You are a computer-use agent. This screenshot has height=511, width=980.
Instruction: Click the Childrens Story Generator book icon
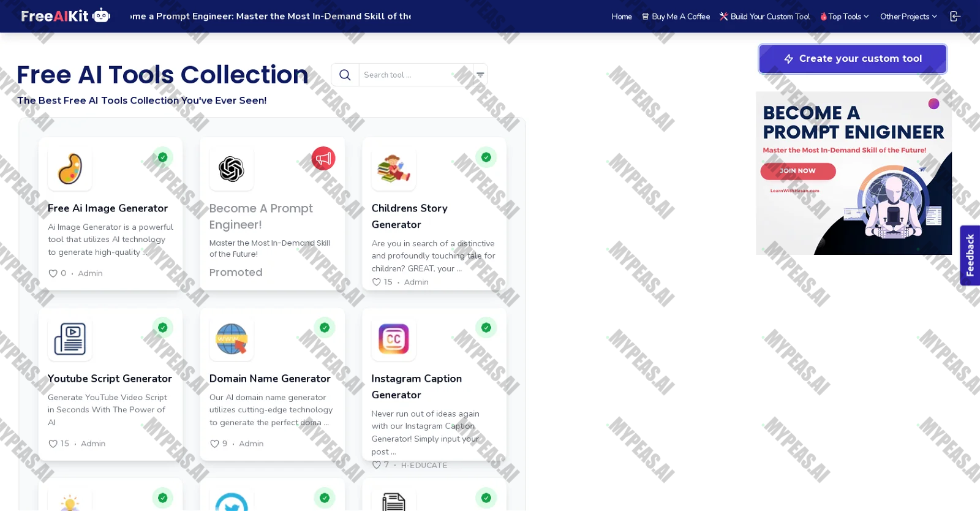tap(394, 168)
